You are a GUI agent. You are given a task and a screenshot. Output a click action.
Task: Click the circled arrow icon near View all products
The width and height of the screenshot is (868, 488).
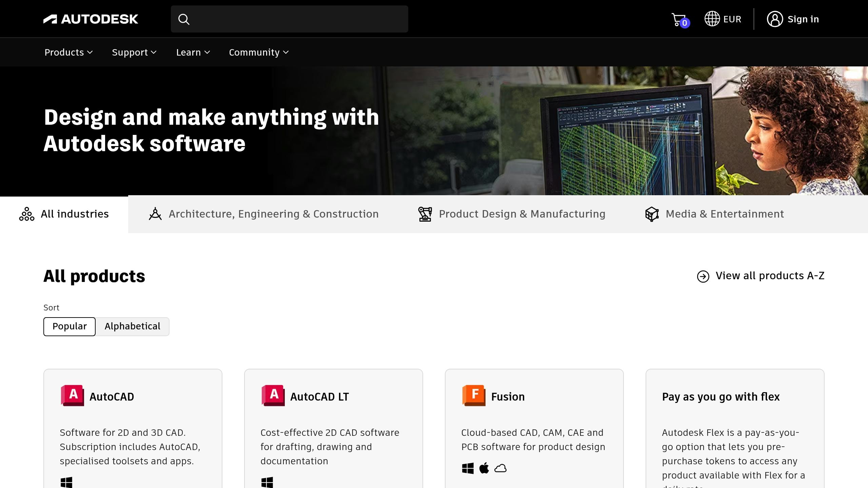click(x=703, y=277)
